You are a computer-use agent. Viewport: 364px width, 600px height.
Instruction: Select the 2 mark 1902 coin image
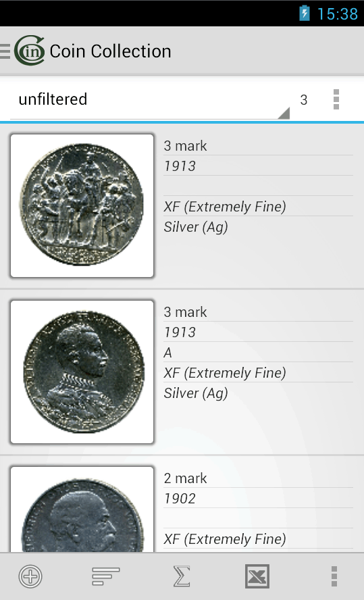click(82, 509)
